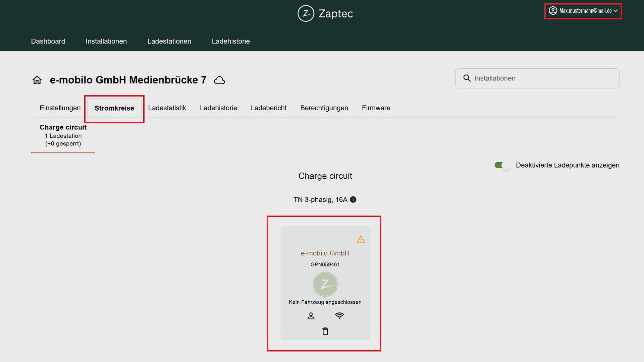Click the search magnifier icon
The width and height of the screenshot is (644, 362).
pos(467,78)
